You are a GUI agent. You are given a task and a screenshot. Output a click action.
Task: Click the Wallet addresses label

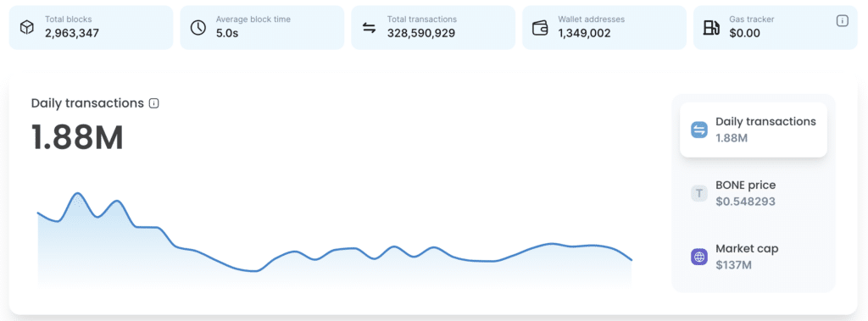pyautogui.click(x=591, y=19)
